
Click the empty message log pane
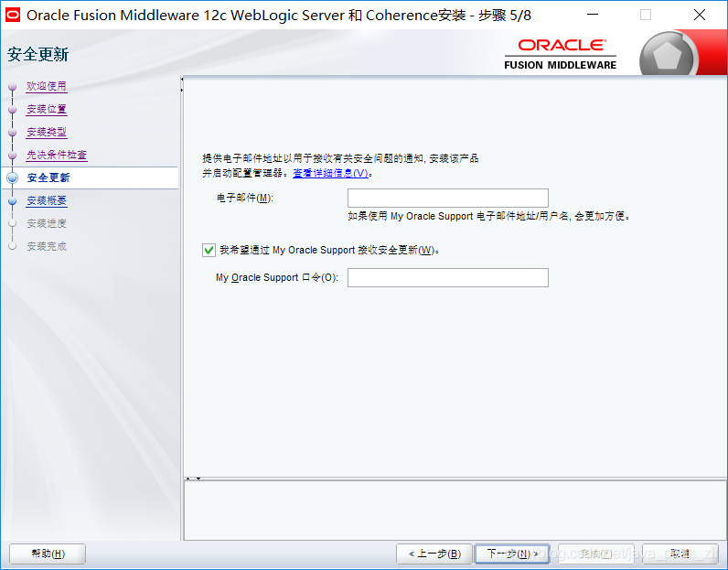(455, 511)
